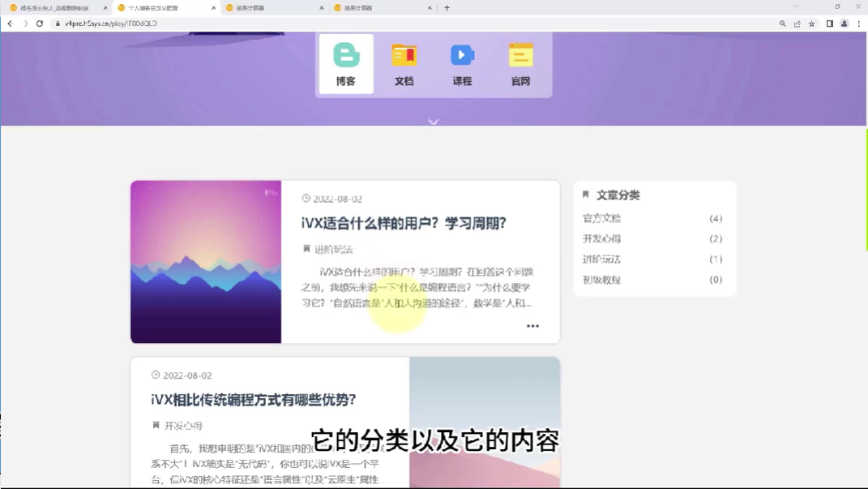Viewport: 868px width, 489px height.
Task: Reload the current page
Action: (39, 24)
